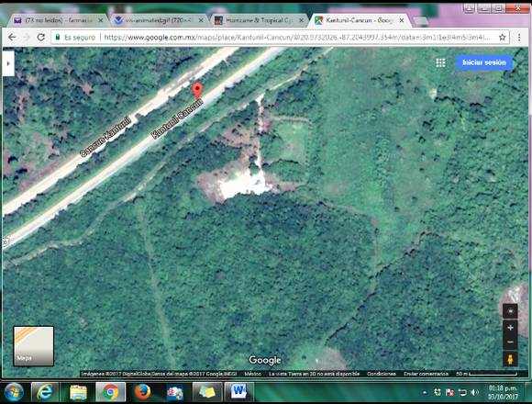Open the Windows Start menu
Image resolution: width=532 pixels, height=404 pixels.
point(13,392)
